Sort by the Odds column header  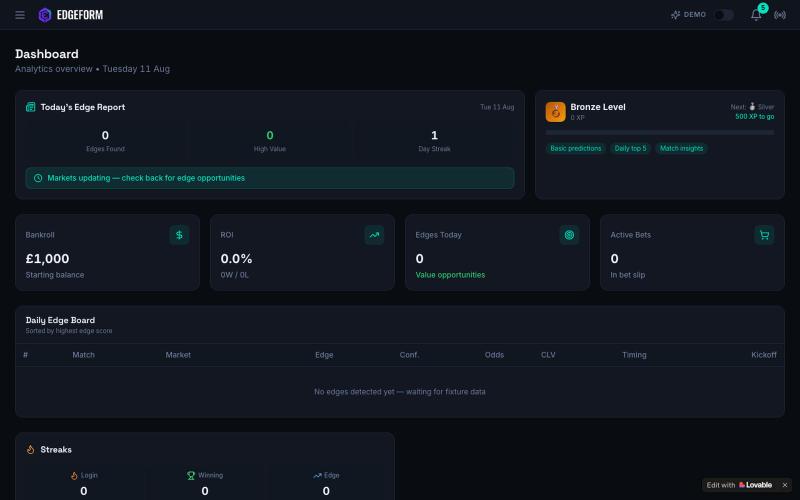click(x=494, y=355)
